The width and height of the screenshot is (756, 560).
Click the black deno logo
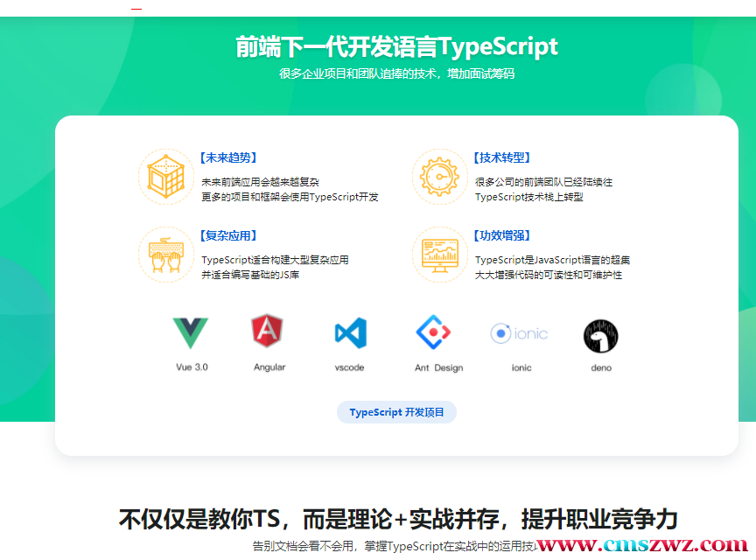(x=601, y=336)
